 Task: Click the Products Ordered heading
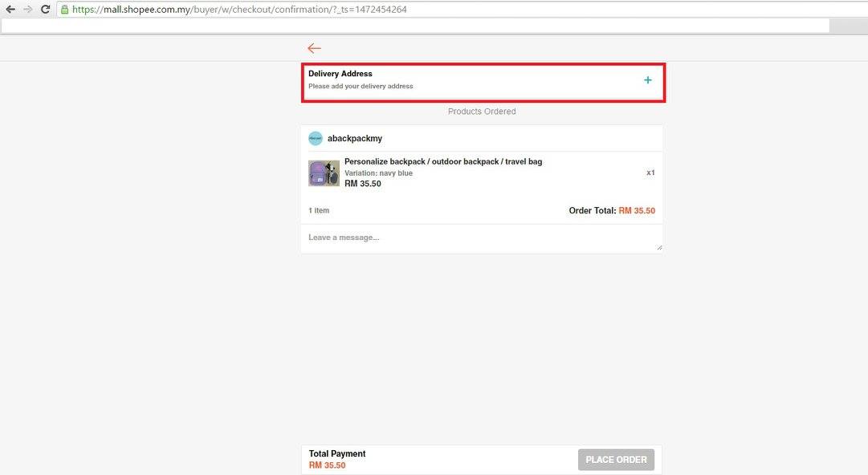pyautogui.click(x=482, y=112)
